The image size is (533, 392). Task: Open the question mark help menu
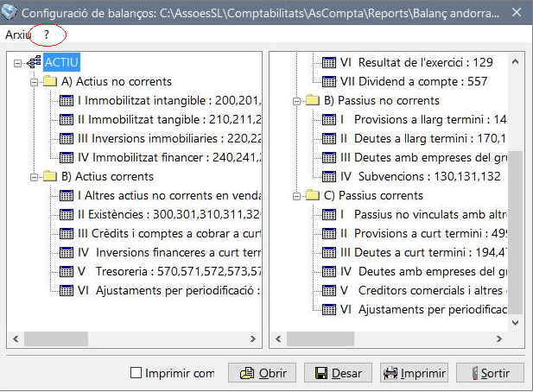[47, 35]
